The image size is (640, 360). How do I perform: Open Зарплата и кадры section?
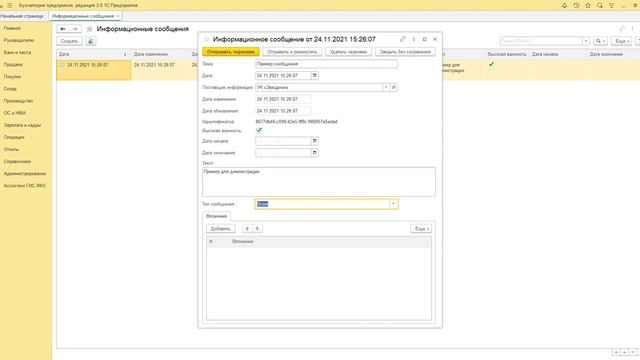22,125
